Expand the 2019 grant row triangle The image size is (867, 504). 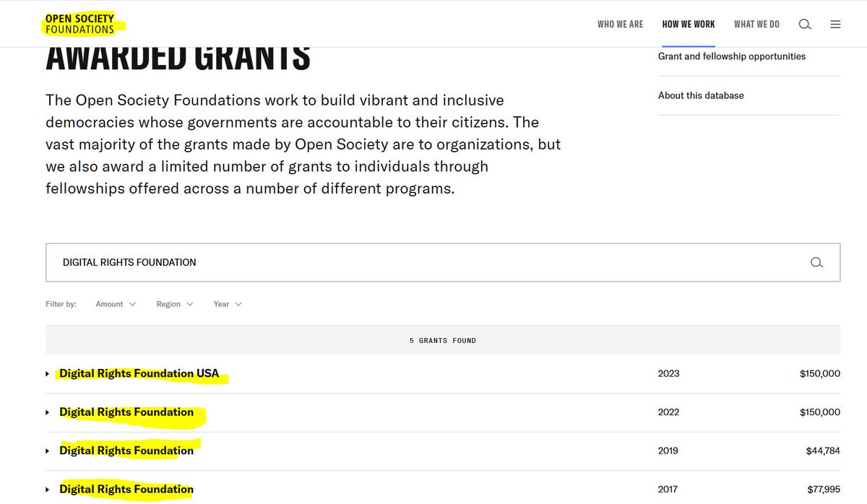[48, 451]
